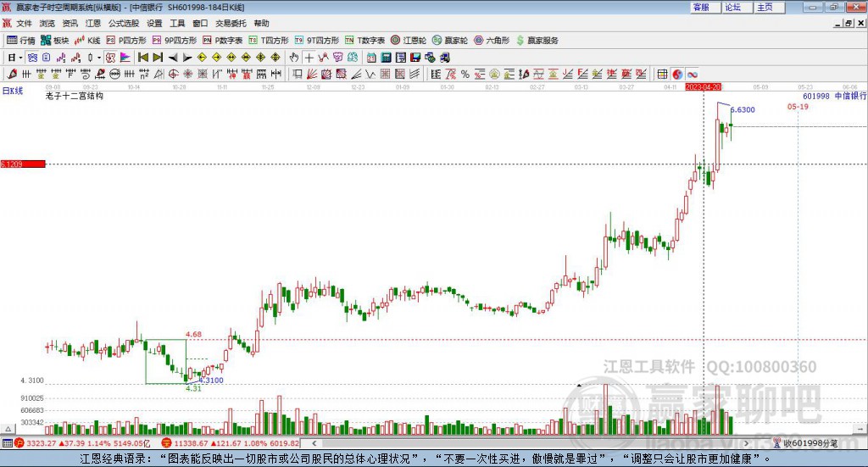The image size is (868, 467).
Task: Click the grid table icon near yin-yang
Action: (662, 74)
